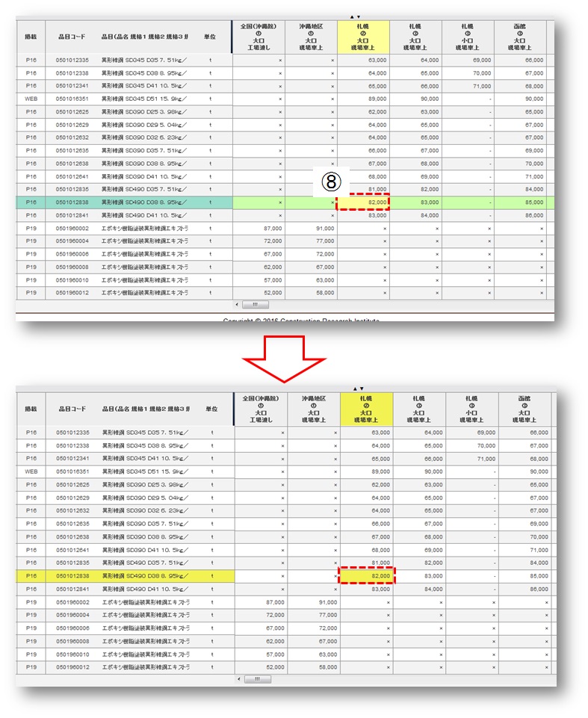Select yellow 札幌 大口 header in upper table

(363, 37)
